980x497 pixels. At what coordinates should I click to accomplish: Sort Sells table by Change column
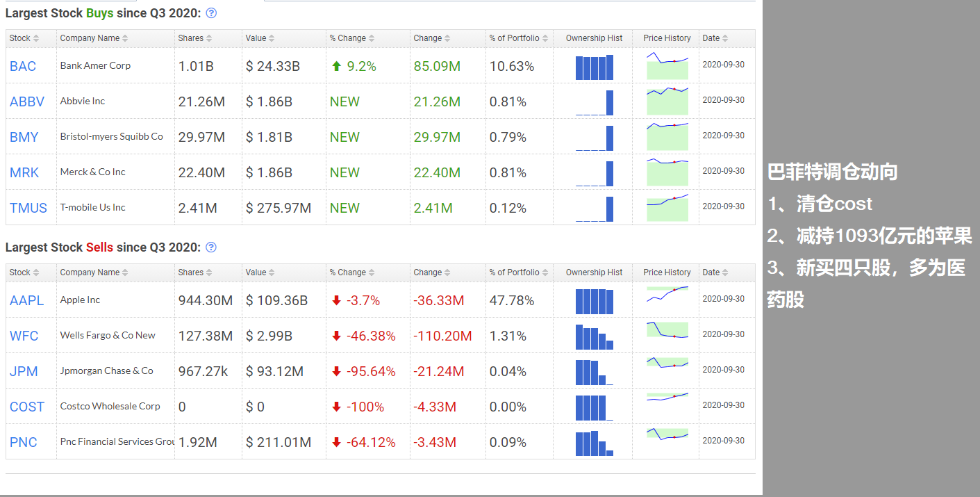431,272
